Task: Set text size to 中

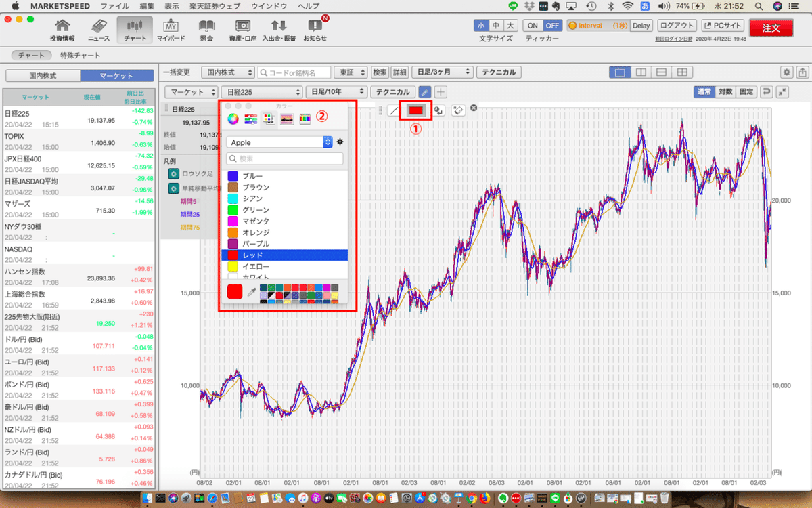Action: coord(496,26)
